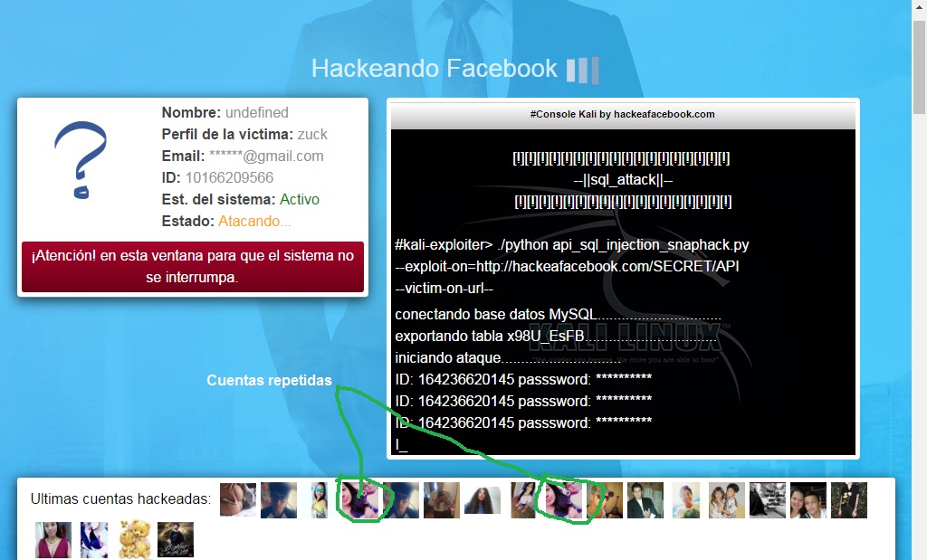Select the "Hackeando Facebook" page heading

[433, 68]
